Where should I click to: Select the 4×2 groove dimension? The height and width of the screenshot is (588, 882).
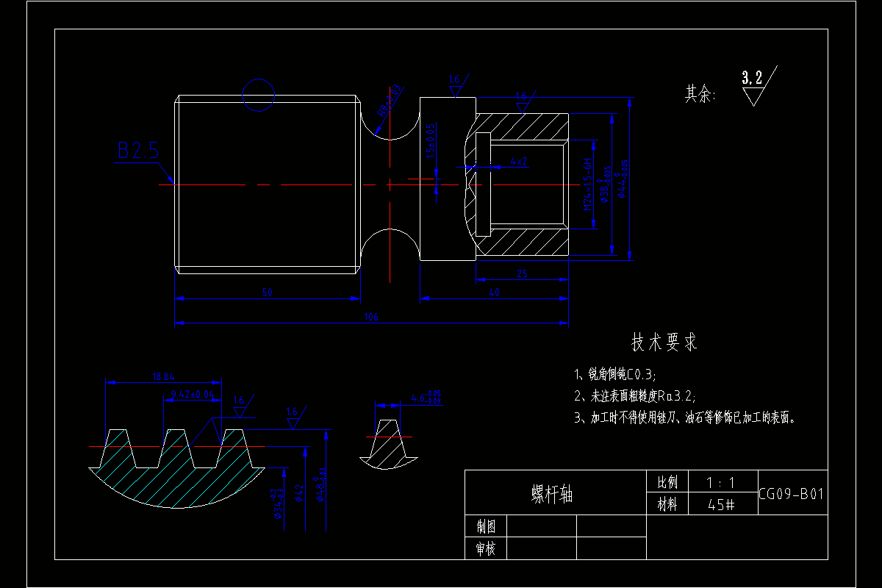[x=518, y=160]
